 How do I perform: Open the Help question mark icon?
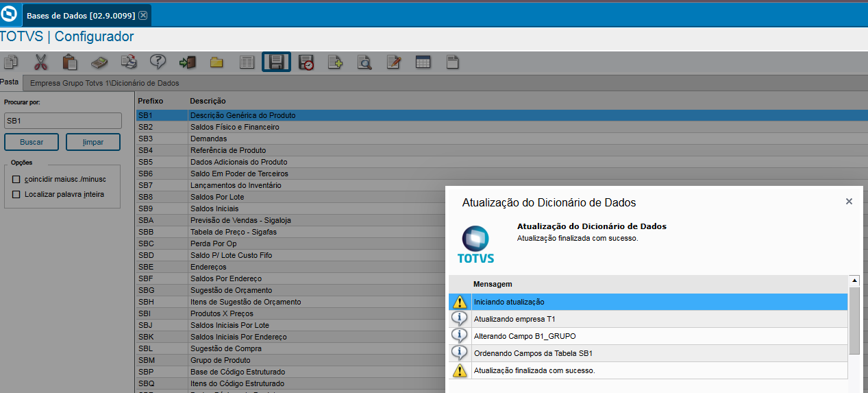point(158,62)
